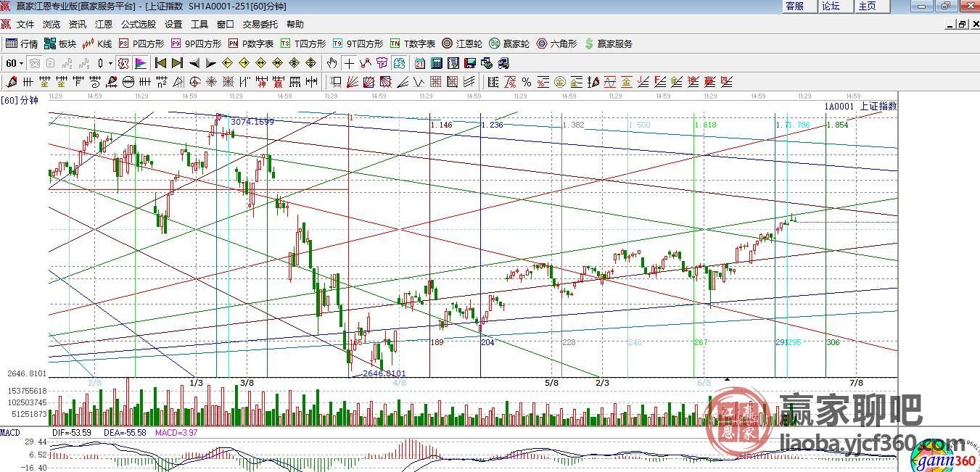The height and width of the screenshot is (472, 980).
Task: Click the 论坛 button in title bar
Action: [835, 6]
